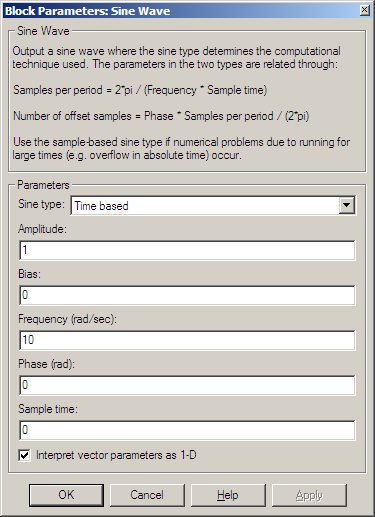Click the 'Sample time:' label text
375x517 pixels.
pyautogui.click(x=48, y=409)
